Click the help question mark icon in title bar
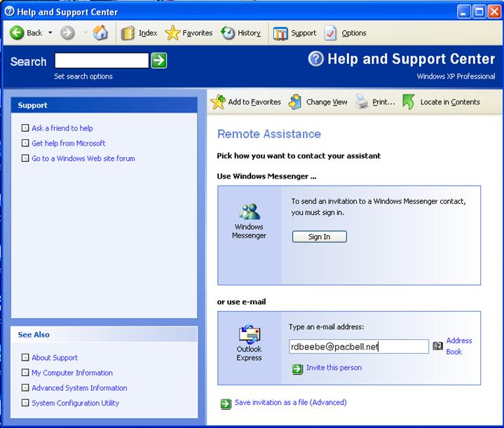 [x=10, y=12]
